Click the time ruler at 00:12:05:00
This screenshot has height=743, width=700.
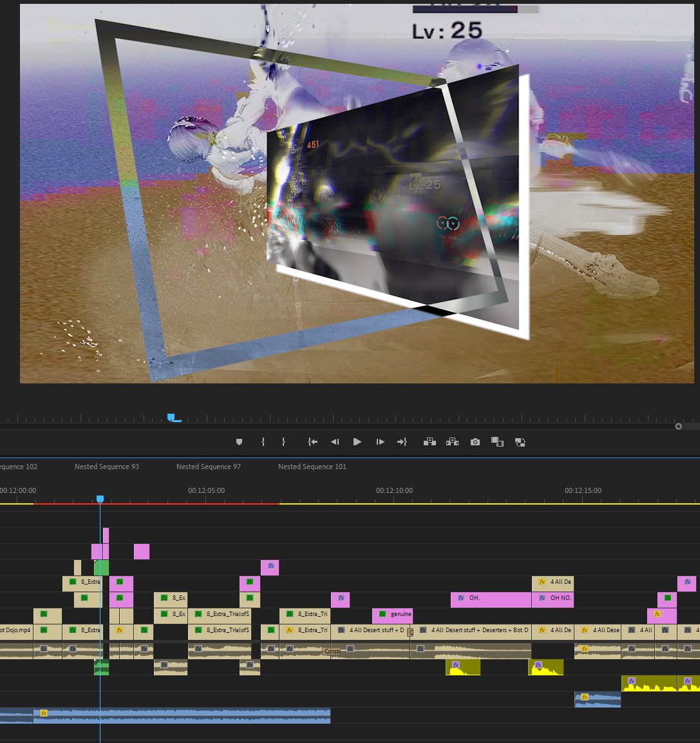[x=206, y=490]
